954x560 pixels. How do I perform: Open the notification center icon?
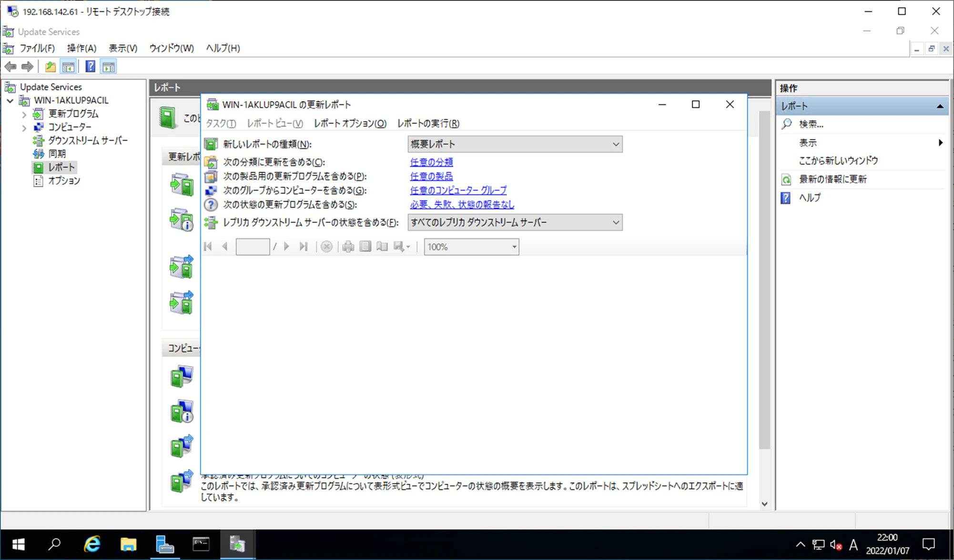point(929,544)
